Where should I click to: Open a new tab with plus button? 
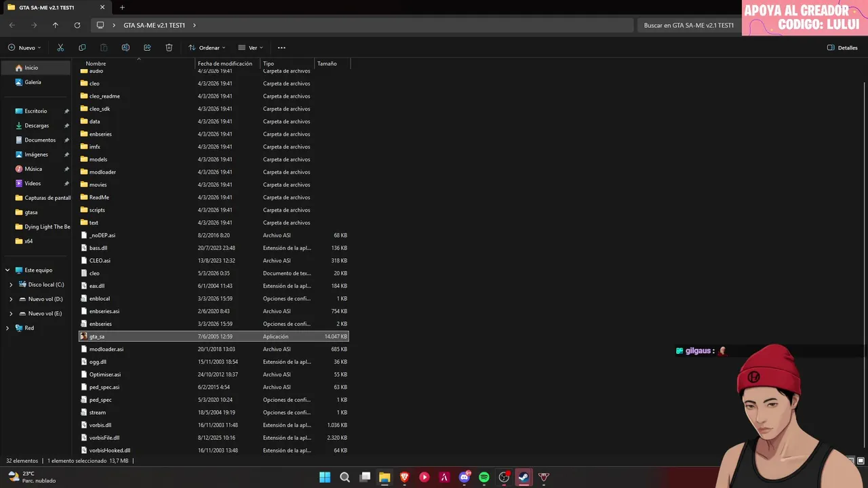(122, 7)
